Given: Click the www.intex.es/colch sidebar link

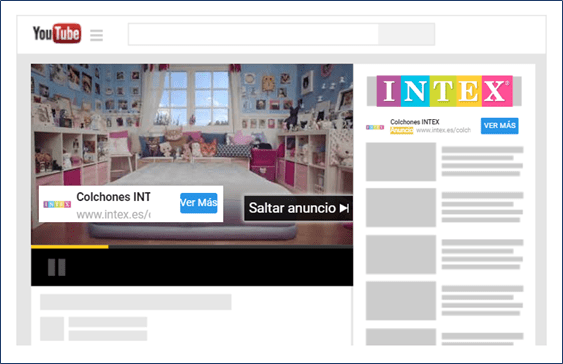Looking at the screenshot, I should pyautogui.click(x=443, y=130).
